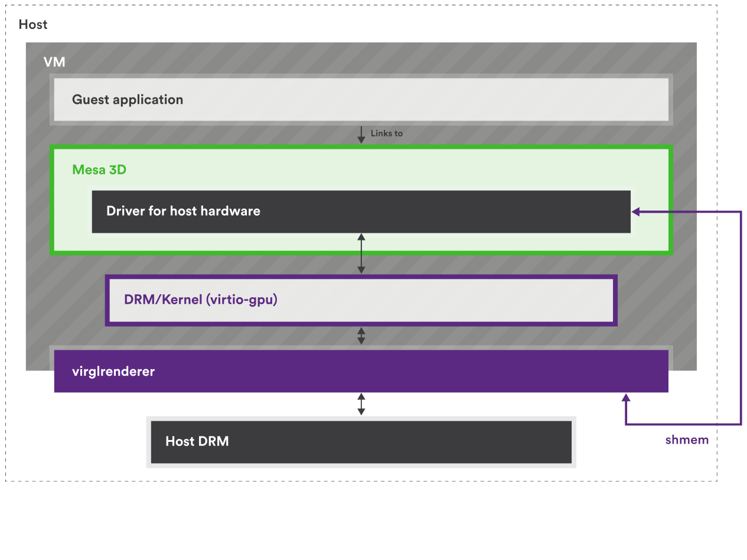Toggle the arrow between DRM/Kernel and virglrenderer
Viewport: 747px width, 560px height.
pyautogui.click(x=361, y=336)
